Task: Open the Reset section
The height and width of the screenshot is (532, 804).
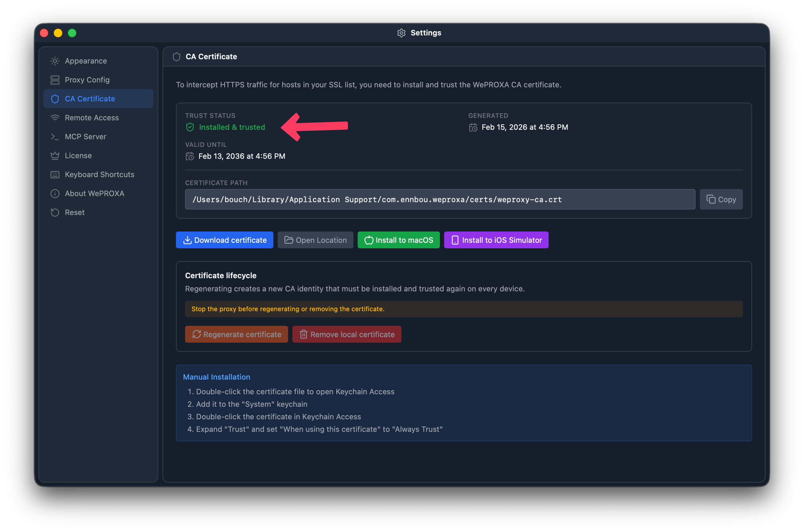Action: point(98,213)
